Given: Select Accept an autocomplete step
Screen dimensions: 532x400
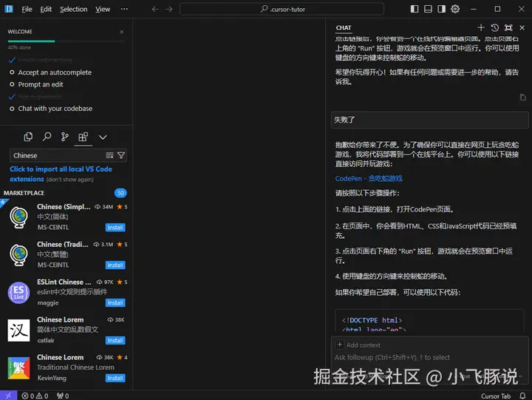Looking at the screenshot, I should [55, 72].
